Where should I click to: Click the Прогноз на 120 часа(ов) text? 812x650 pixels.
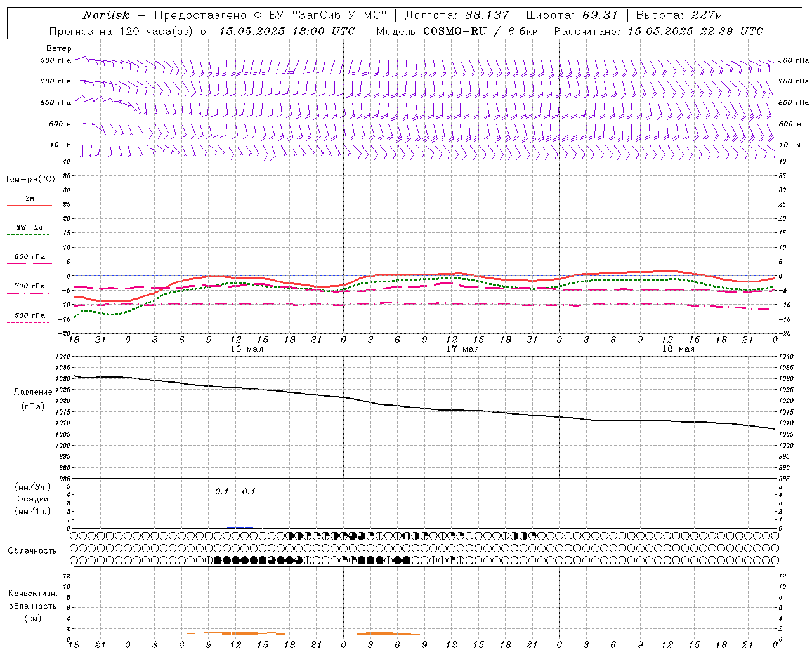tap(122, 31)
